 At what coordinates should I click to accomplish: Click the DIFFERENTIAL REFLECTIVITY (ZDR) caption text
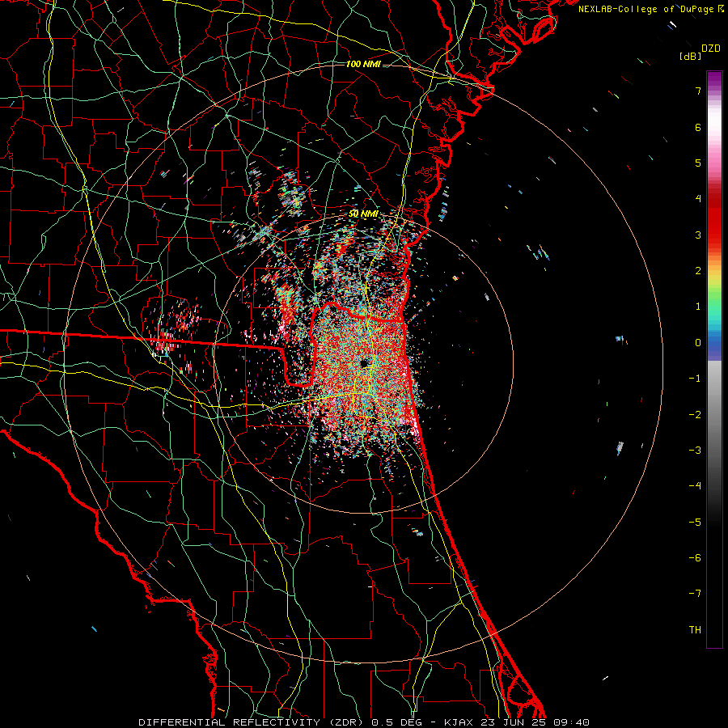point(252,722)
